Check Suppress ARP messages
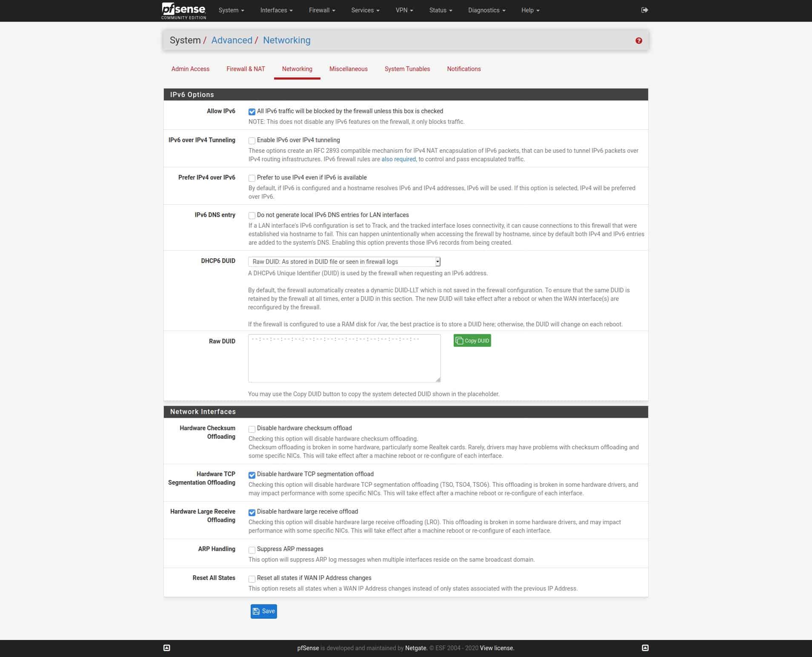Viewport: 812px width, 657px height. click(252, 550)
